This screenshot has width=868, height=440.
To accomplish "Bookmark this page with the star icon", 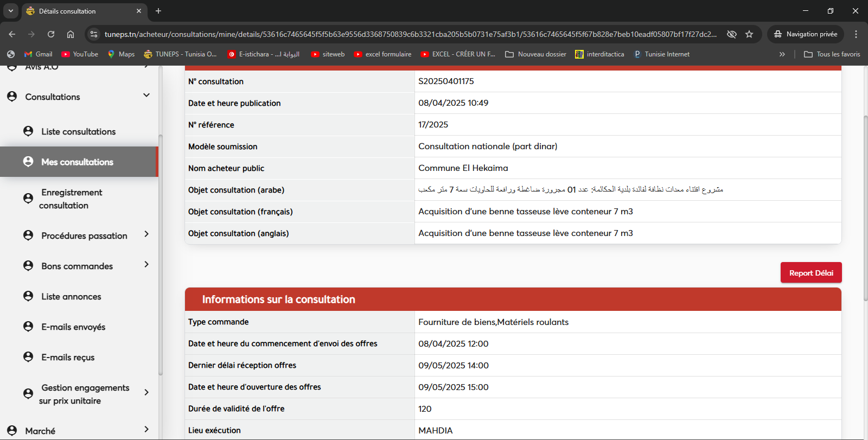I will (749, 34).
